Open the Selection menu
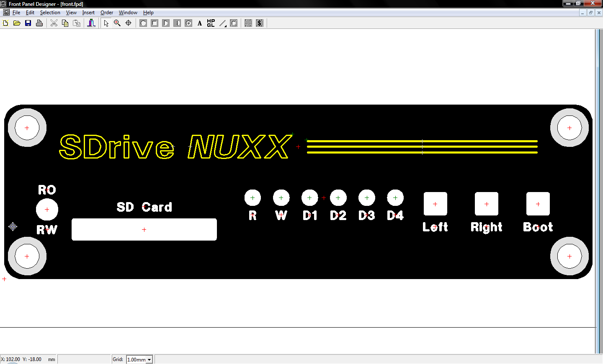 click(x=50, y=13)
